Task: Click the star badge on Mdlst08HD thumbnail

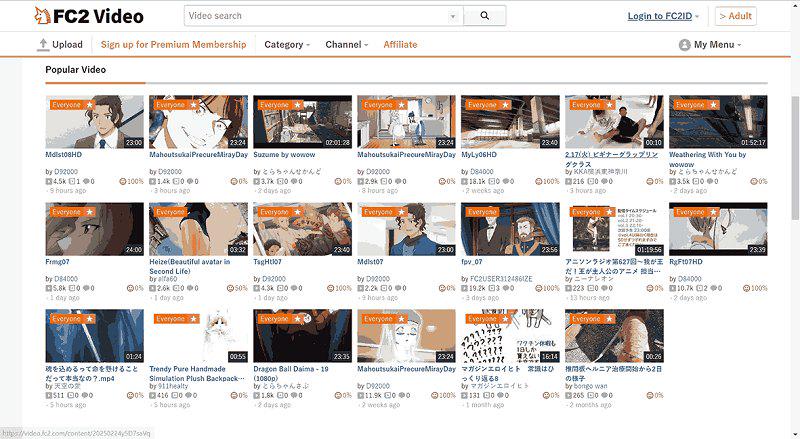Action: (89, 105)
